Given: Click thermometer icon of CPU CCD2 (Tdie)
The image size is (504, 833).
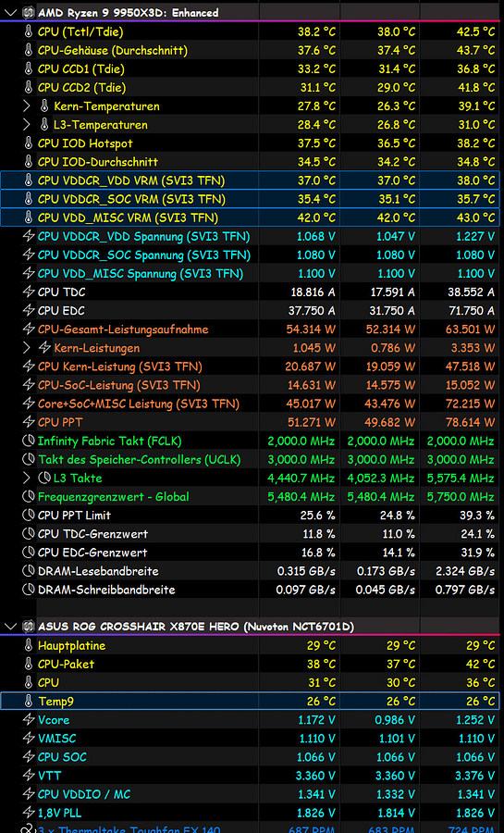Looking at the screenshot, I should [x=29, y=88].
